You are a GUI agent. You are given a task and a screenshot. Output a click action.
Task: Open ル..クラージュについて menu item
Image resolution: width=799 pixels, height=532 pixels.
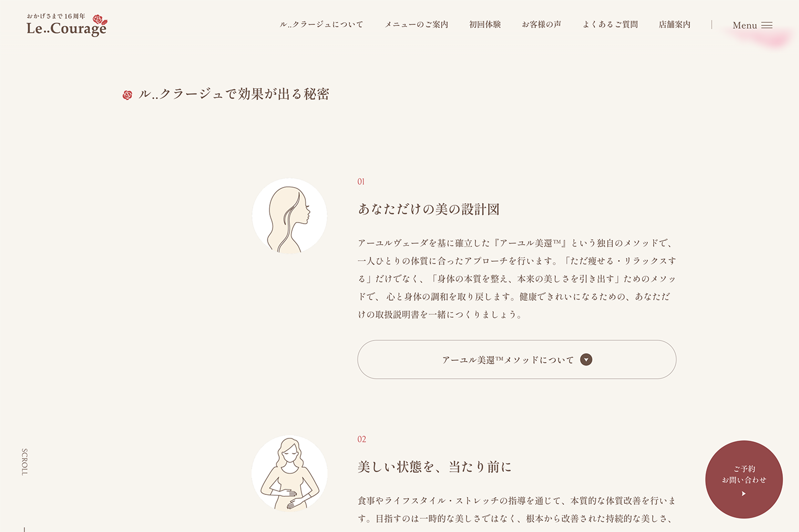point(321,25)
